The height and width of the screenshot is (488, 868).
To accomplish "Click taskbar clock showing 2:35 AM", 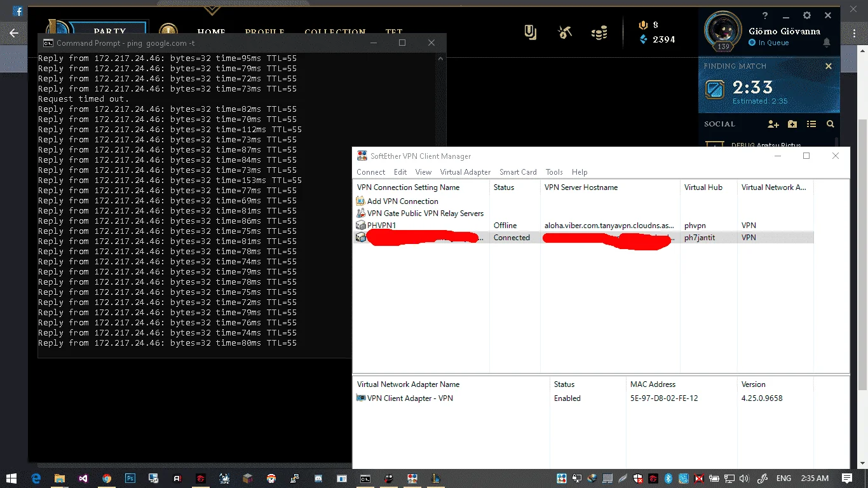I will pos(815,478).
